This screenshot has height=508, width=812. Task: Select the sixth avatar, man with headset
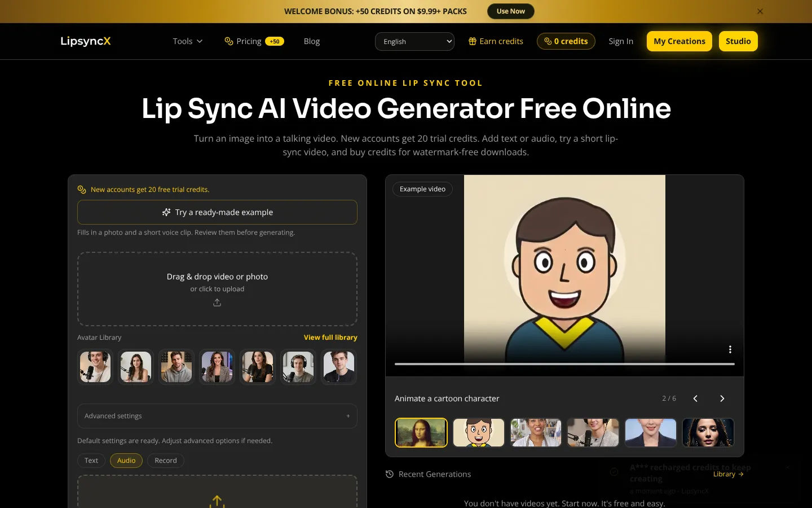point(298,367)
